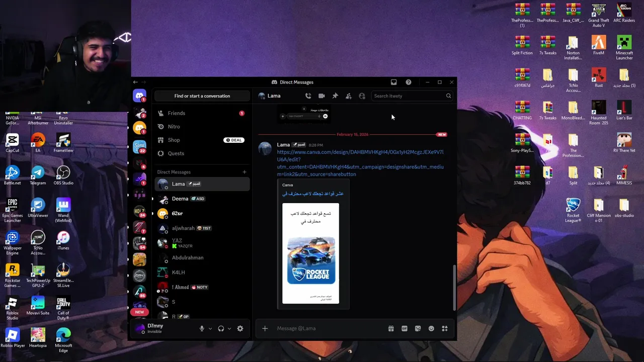
Task: Click the Discord home logo button
Action: coord(139,96)
